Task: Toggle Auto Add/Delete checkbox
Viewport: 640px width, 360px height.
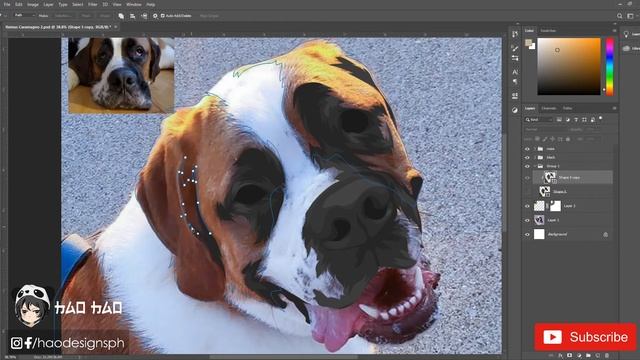Action: [x=162, y=16]
